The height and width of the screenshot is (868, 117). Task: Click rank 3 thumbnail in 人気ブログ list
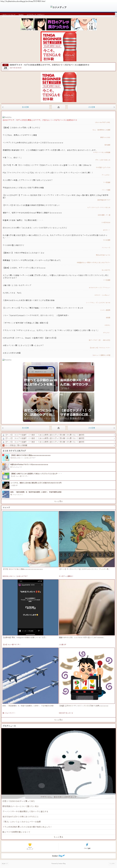coord(6,476)
